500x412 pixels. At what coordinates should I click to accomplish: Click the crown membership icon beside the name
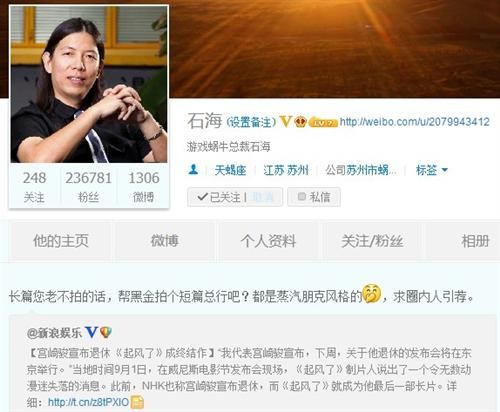[301, 122]
